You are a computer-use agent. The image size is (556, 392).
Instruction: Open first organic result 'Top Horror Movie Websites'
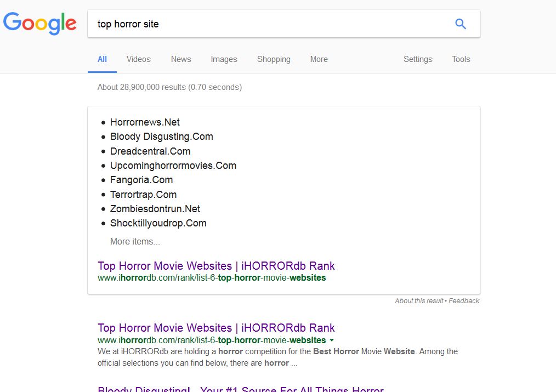pyautogui.click(x=216, y=328)
